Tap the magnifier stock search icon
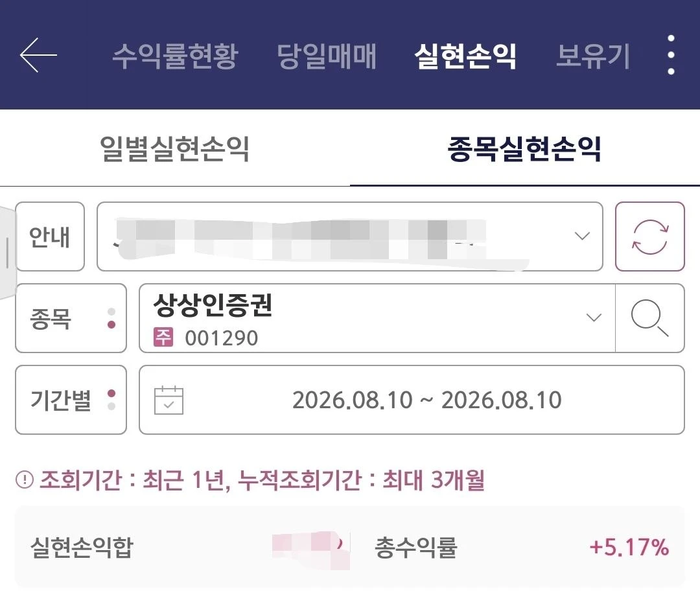Screen dimensions: 700x600 pos(649,318)
